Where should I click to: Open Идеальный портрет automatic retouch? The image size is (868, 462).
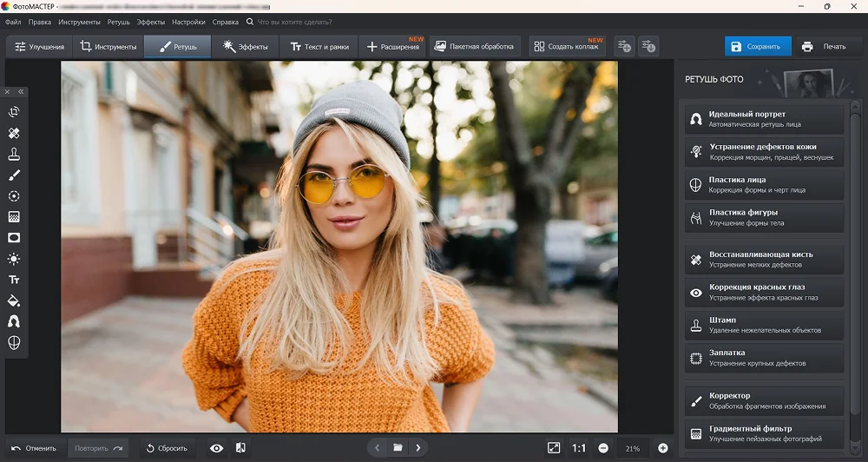pos(764,119)
